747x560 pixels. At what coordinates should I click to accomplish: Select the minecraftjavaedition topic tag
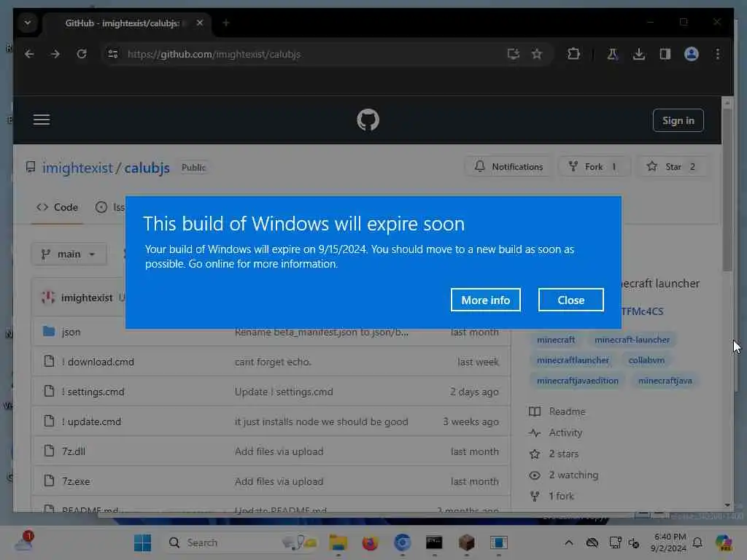click(578, 381)
